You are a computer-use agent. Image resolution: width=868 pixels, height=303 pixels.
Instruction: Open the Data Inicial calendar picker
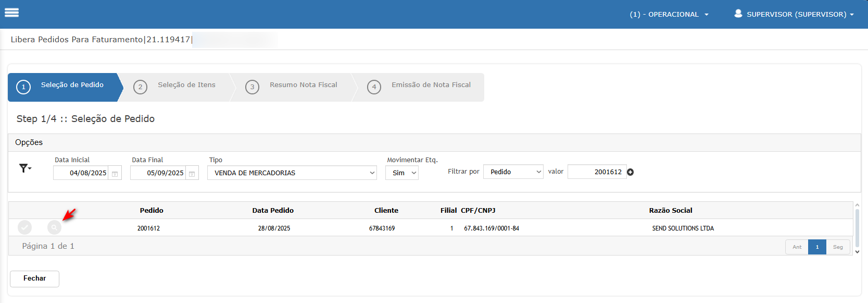115,173
